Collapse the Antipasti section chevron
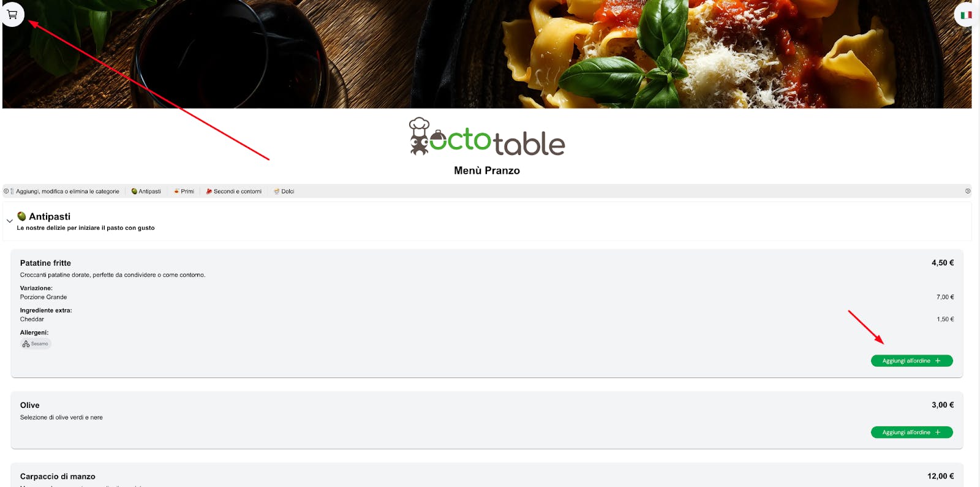This screenshot has width=980, height=487. [x=9, y=221]
